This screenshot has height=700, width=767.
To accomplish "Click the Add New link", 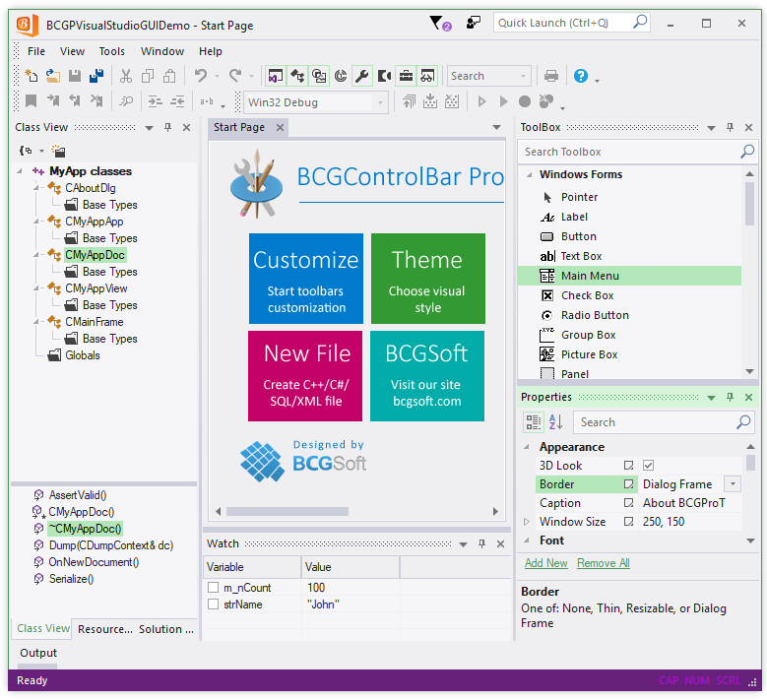I will point(545,563).
